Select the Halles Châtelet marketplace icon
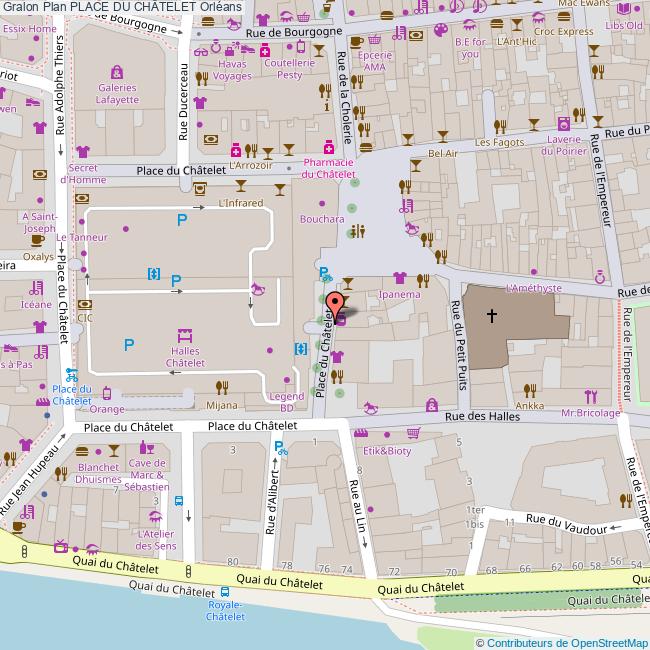Image resolution: width=650 pixels, height=650 pixels. point(184,335)
